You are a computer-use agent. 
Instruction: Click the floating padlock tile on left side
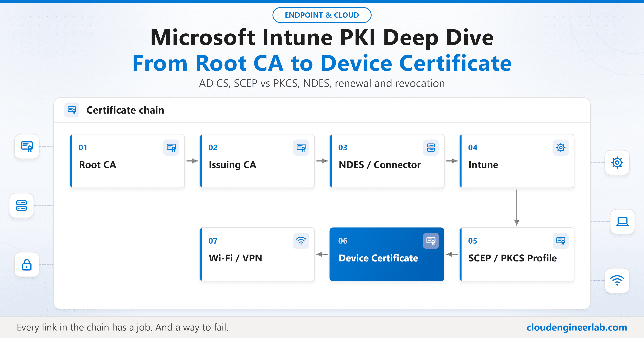tap(27, 264)
